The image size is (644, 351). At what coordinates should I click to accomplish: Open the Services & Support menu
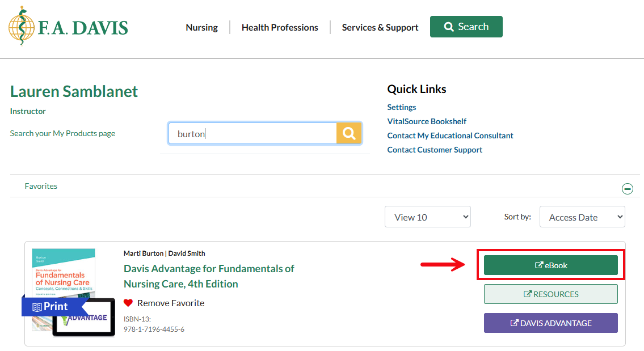tap(380, 28)
